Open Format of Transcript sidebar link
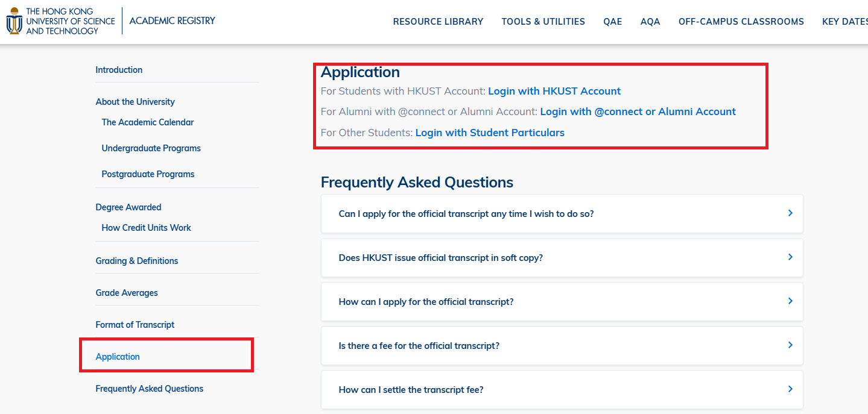The image size is (868, 414). click(135, 325)
